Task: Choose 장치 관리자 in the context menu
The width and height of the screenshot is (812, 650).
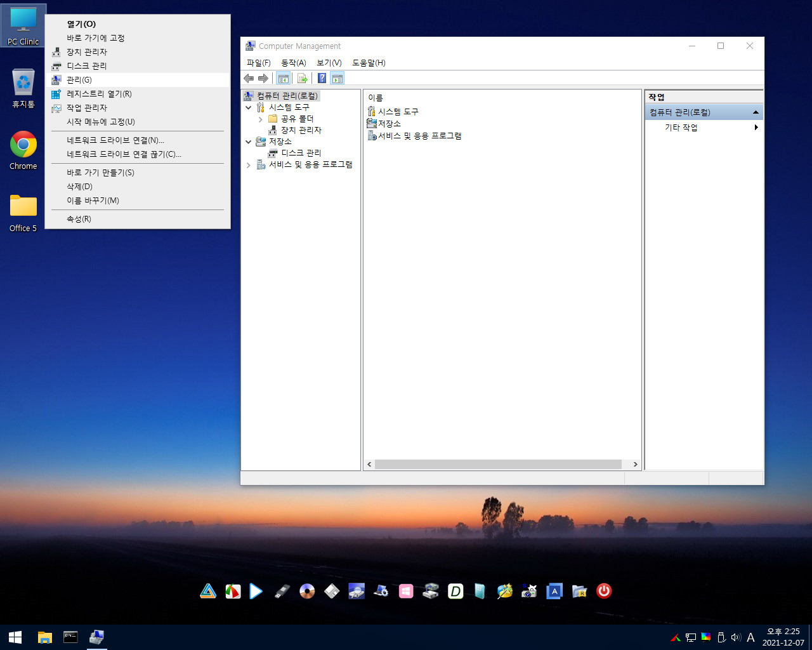Action: pyautogui.click(x=138, y=52)
